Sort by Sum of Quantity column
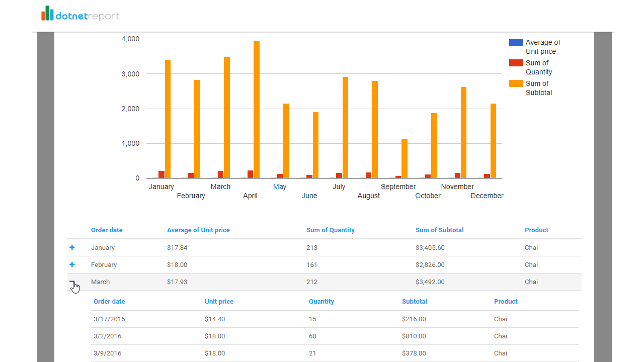 [331, 230]
